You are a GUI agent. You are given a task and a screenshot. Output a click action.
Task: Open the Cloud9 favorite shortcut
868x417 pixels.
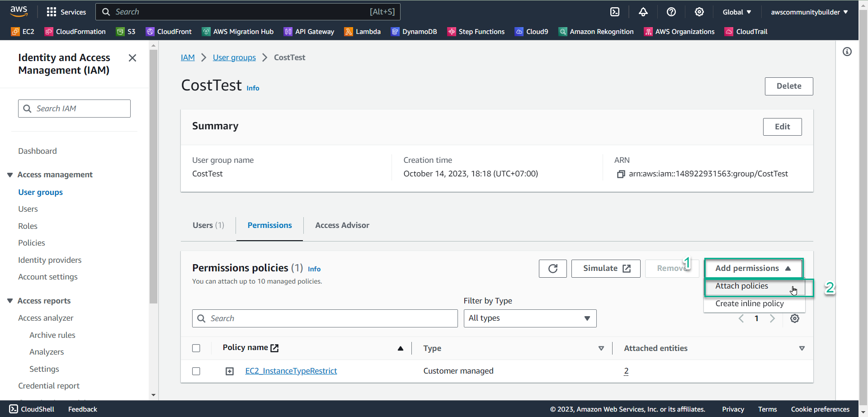point(532,32)
